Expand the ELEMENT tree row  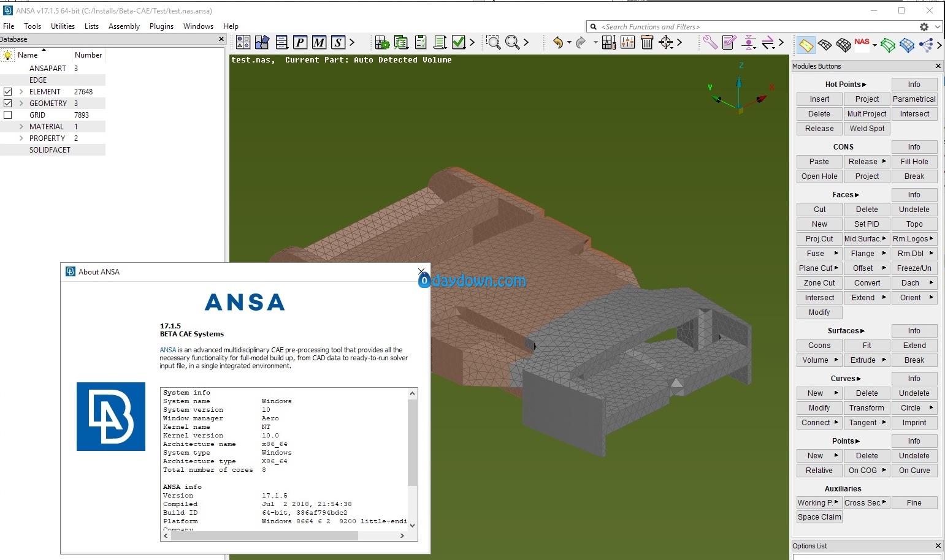pos(21,92)
